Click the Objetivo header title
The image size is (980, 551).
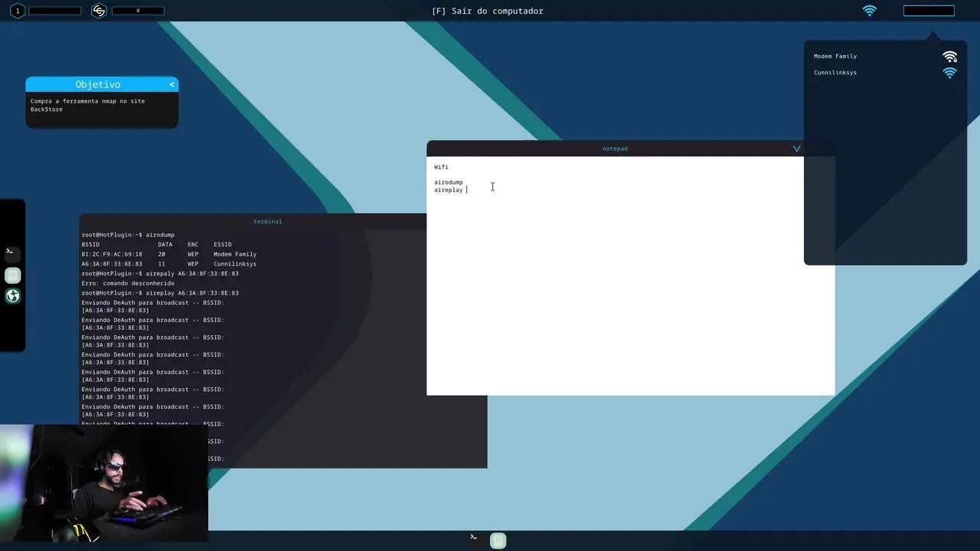[97, 84]
